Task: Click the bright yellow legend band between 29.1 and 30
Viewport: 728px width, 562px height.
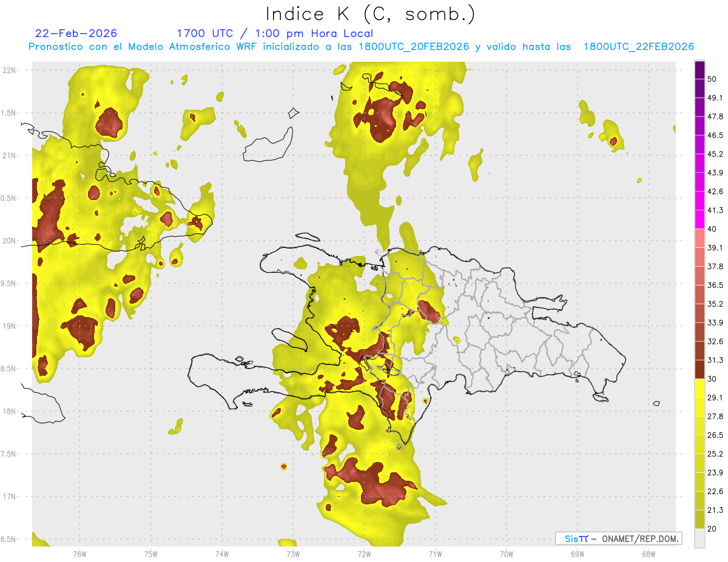Action: 700,389
